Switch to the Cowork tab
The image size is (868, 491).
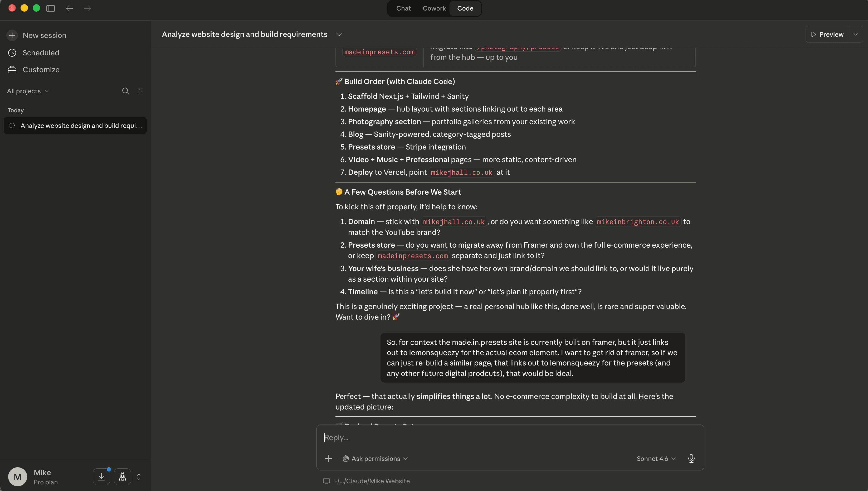point(434,8)
